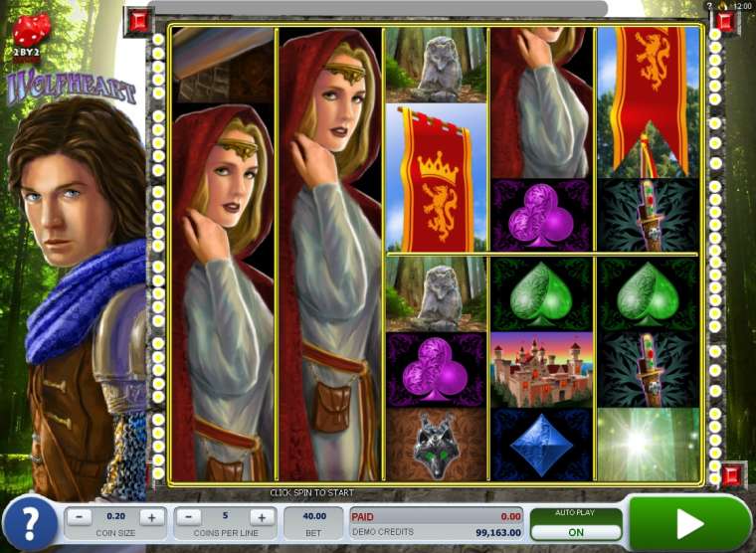Click the hero knight character portrait
756x553 pixels.
coord(77,299)
